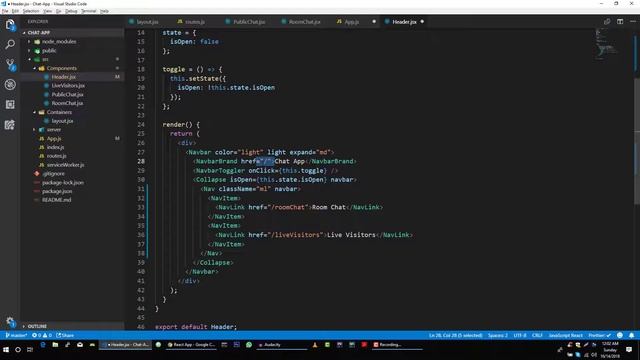The width and height of the screenshot is (640, 360).
Task: Open the Debug view (crossed-out bug icon)
Action: [x=10, y=84]
